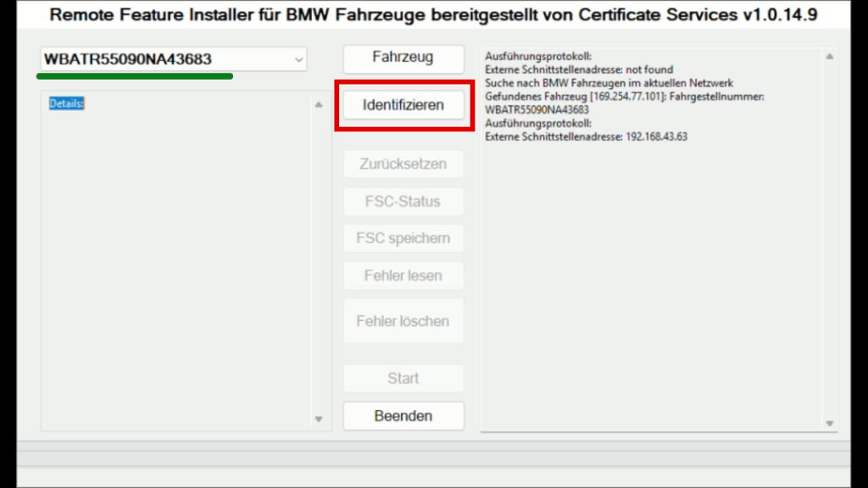
Task: Click the dropdown arrow beside WBATR55090NA43683
Action: [x=298, y=59]
